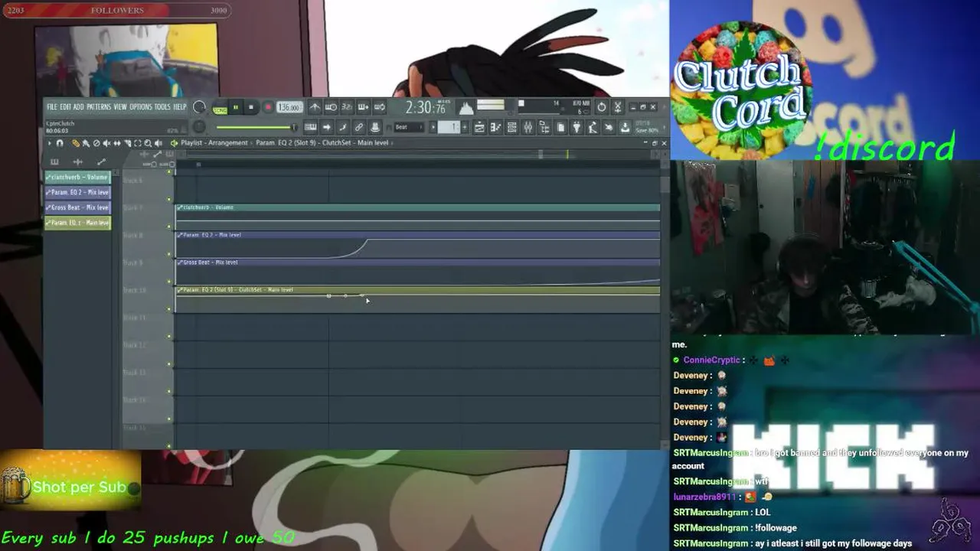
Task: Open the Mixer view icon
Action: (528, 127)
